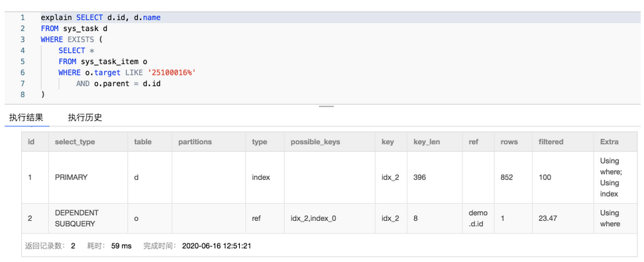
Task: Click the Extra column header
Action: [x=609, y=142]
